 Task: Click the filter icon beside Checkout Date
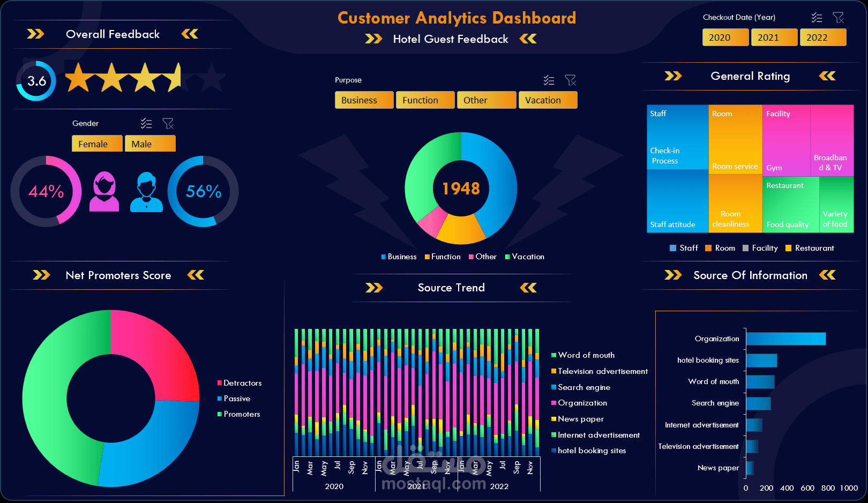839,17
